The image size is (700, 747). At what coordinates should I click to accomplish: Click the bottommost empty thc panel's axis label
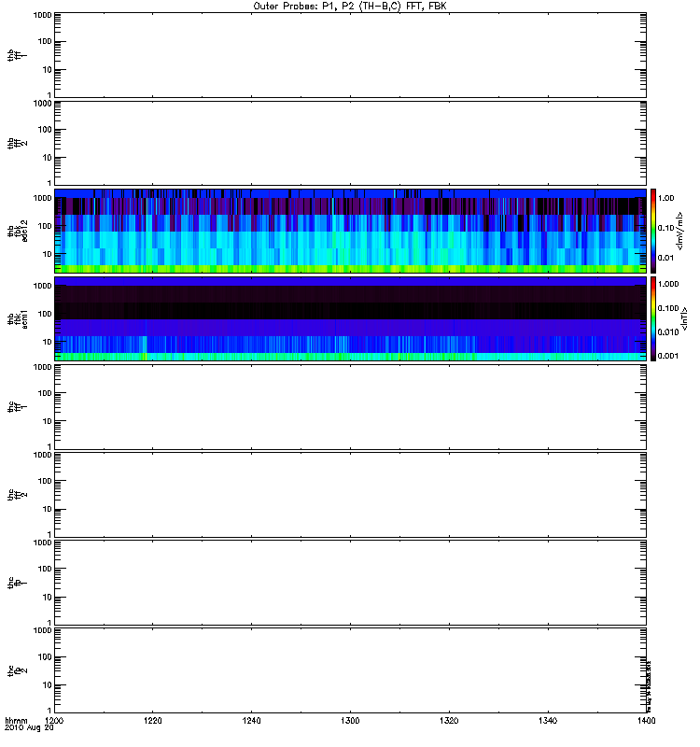tap(18, 670)
